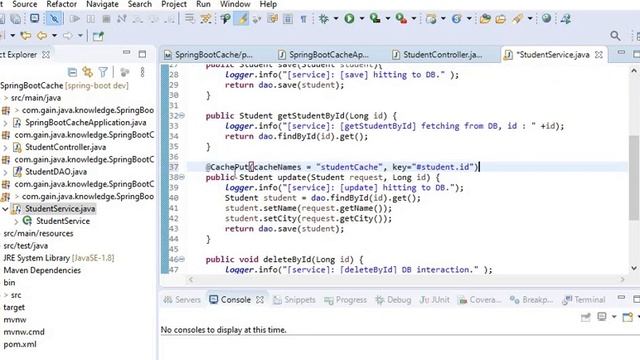Click the Open Type folder icon
Screen dimensions: 640x360
pyautogui.click(x=485, y=18)
